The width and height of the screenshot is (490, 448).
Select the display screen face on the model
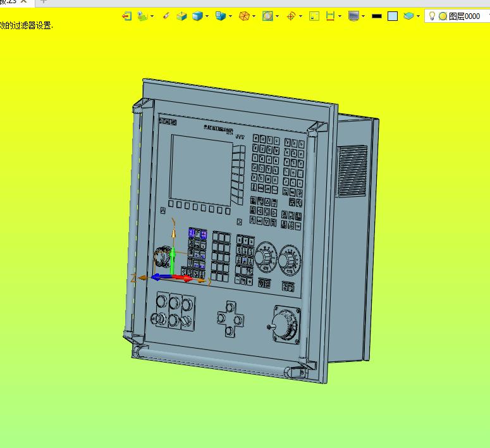(202, 170)
